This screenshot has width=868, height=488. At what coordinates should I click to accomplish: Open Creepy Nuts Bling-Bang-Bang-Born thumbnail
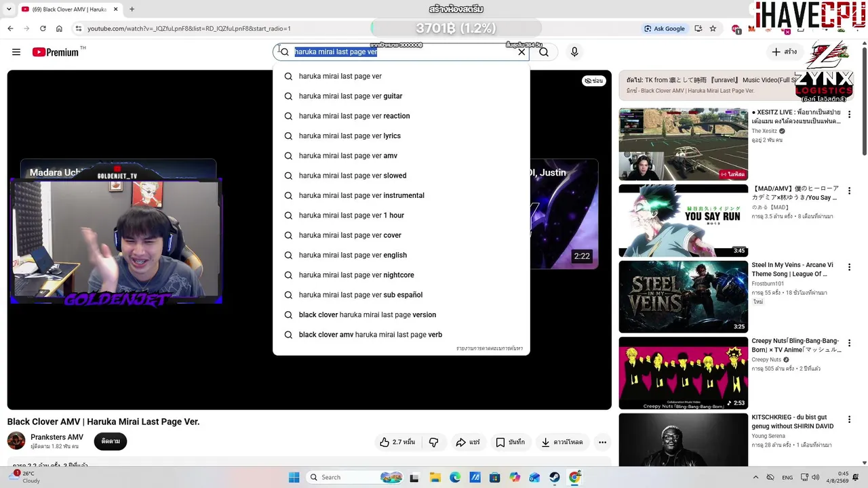[x=683, y=373]
